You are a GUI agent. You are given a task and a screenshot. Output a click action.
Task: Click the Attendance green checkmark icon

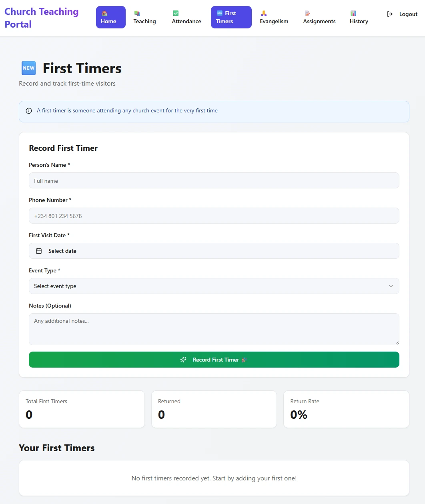pyautogui.click(x=176, y=13)
